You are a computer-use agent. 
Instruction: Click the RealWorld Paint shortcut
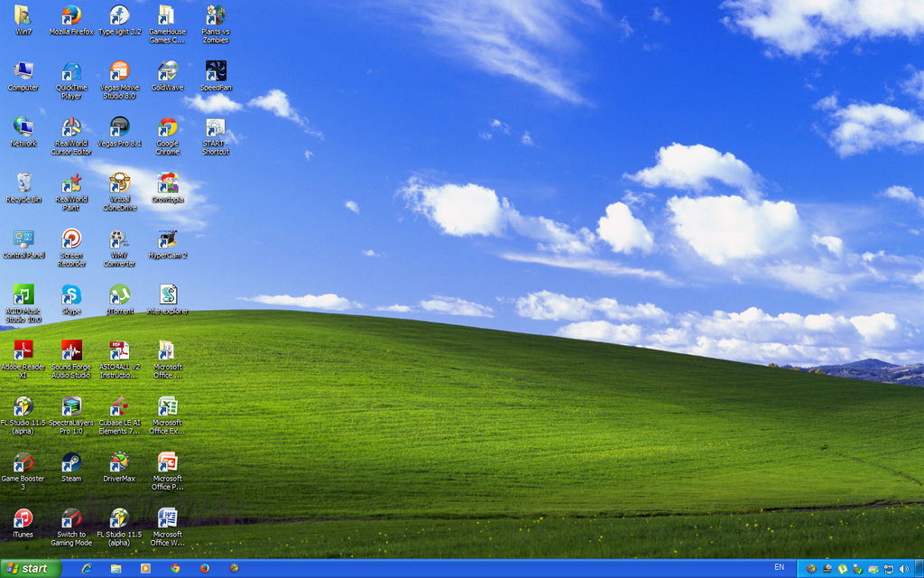[x=71, y=192]
